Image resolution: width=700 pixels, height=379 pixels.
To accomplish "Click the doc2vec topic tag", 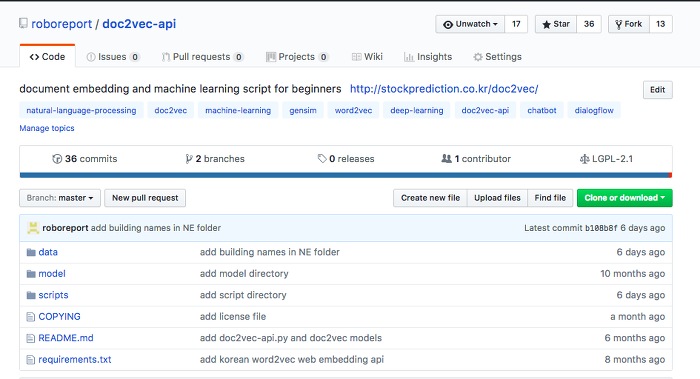I will (171, 110).
